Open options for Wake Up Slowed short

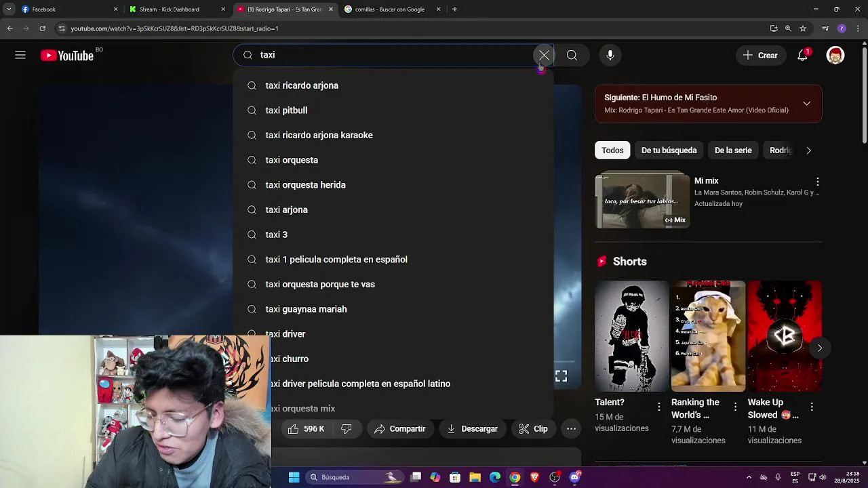812,407
